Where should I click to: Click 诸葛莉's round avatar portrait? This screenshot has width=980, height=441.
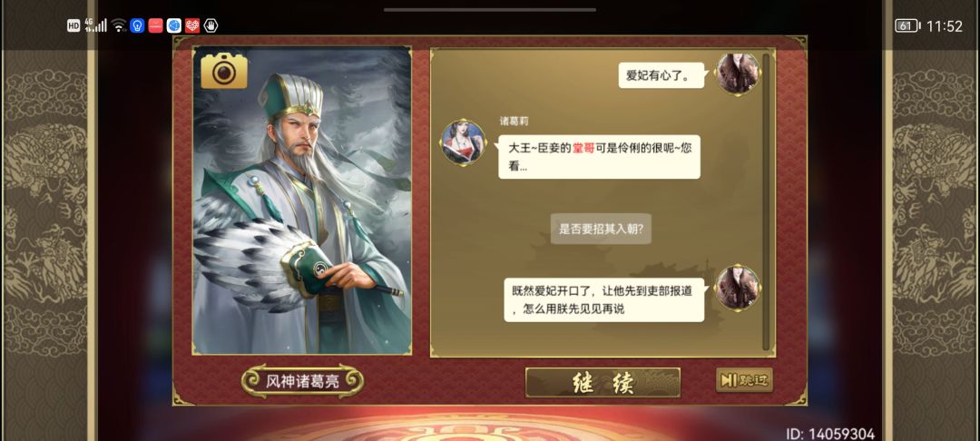click(464, 142)
